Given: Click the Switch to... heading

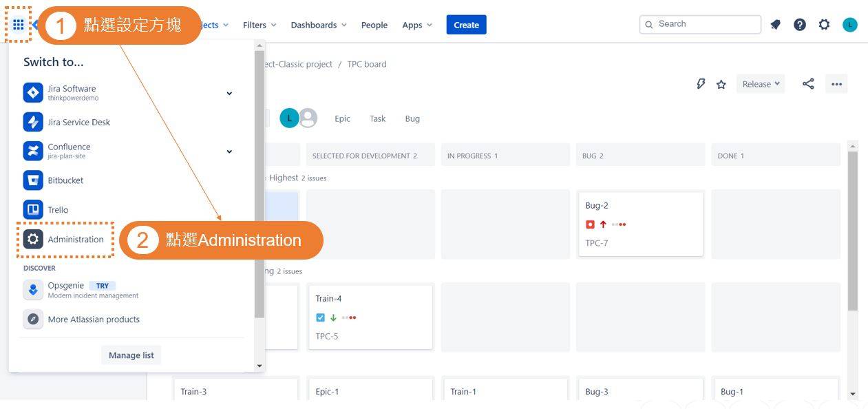Looking at the screenshot, I should 54,62.
